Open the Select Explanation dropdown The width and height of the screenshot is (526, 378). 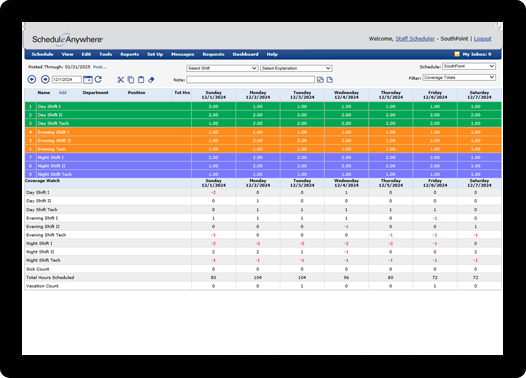pos(296,68)
